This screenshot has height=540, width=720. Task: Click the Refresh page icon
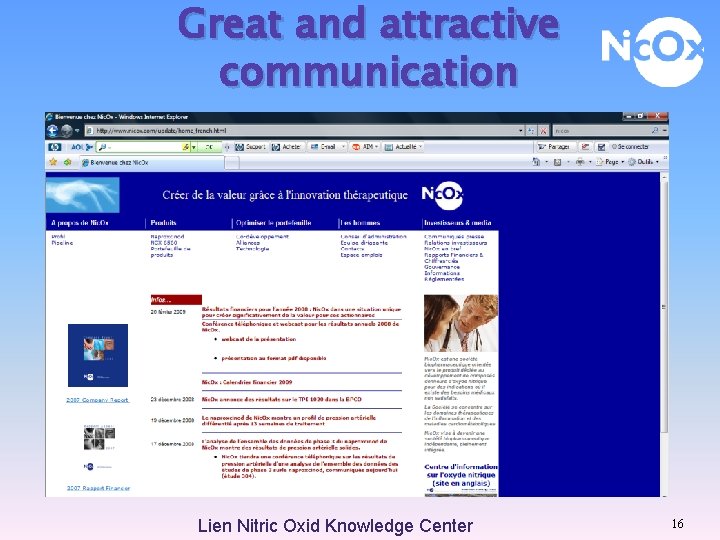coord(531,131)
